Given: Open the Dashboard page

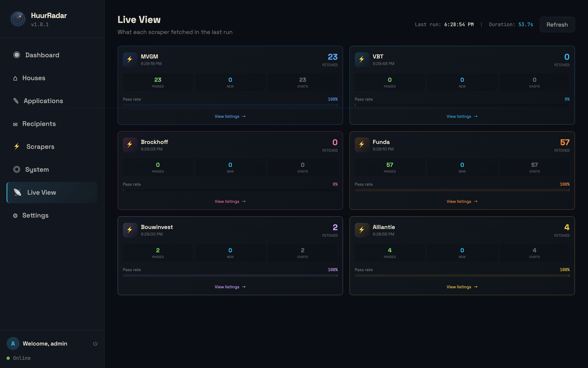Looking at the screenshot, I should click(52, 55).
